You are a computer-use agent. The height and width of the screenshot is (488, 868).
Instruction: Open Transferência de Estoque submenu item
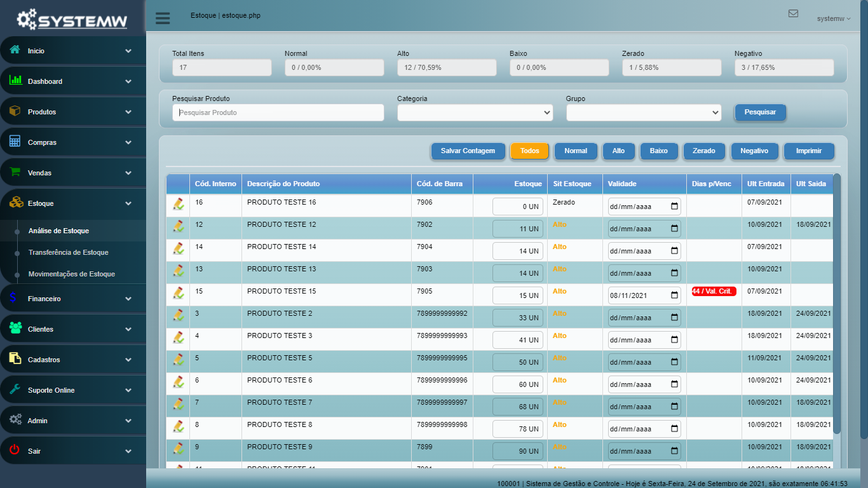click(x=68, y=252)
